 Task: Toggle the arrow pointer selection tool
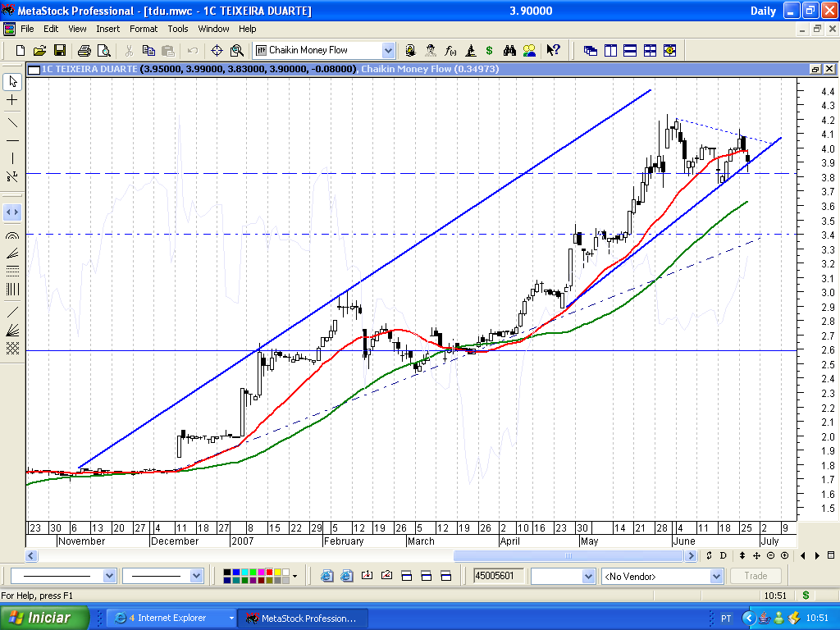pyautogui.click(x=12, y=81)
